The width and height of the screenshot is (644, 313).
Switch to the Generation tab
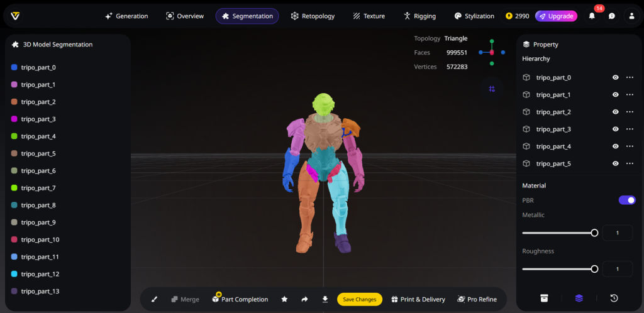pos(126,16)
